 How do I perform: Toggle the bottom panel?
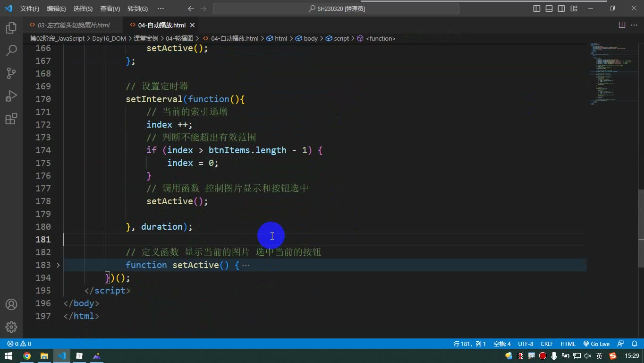(x=549, y=9)
